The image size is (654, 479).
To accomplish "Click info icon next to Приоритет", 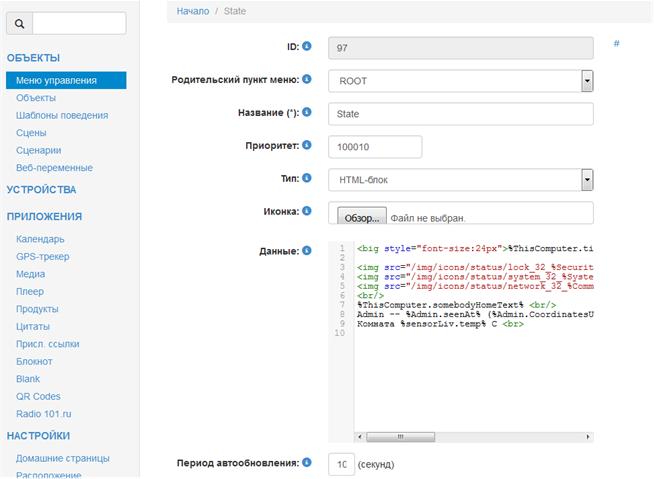I will coord(306,145).
